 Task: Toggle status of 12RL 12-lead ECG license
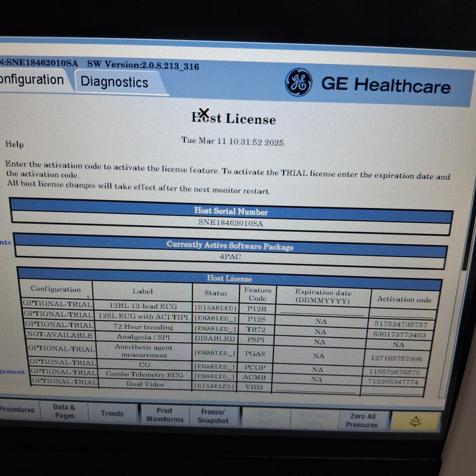[x=215, y=307]
